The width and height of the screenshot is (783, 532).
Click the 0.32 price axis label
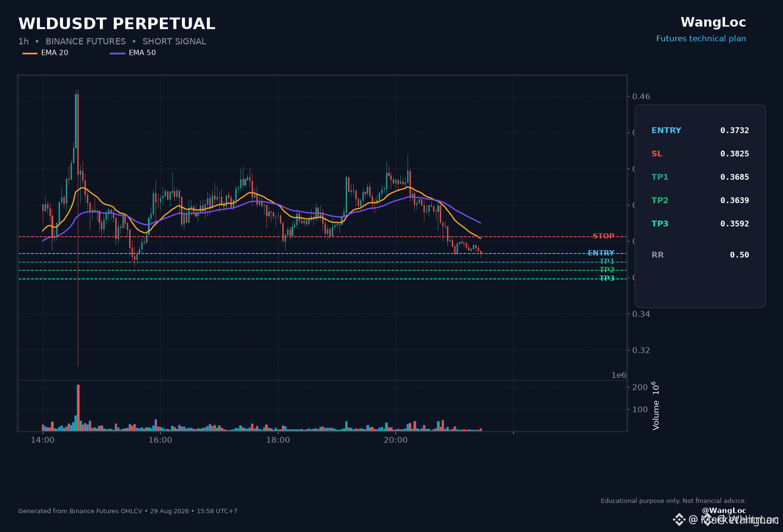click(641, 350)
